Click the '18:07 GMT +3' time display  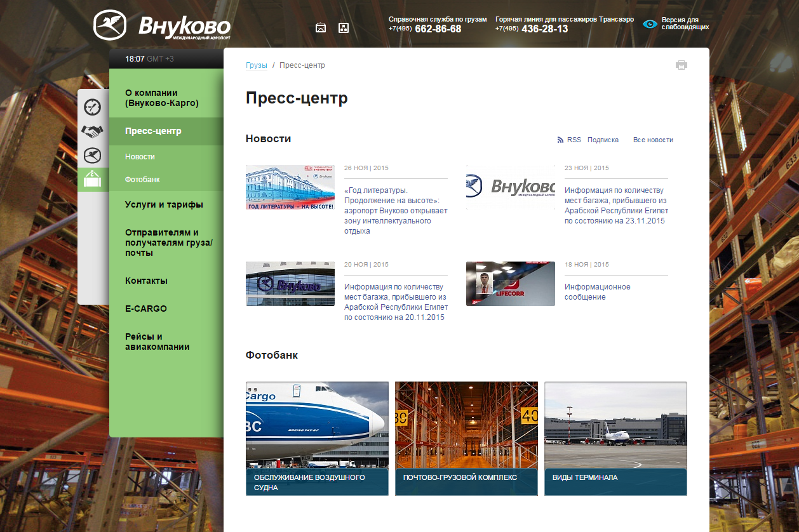point(149,59)
